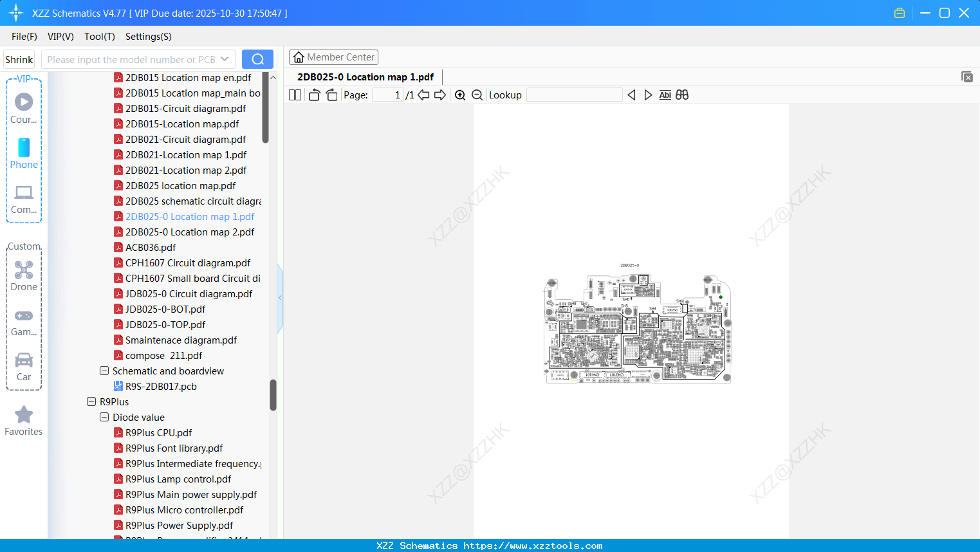Click the Page number field
The height and width of the screenshot is (552, 980).
(x=387, y=95)
